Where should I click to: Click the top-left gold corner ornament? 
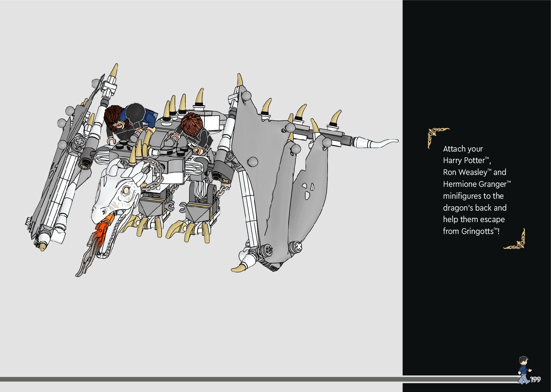pyautogui.click(x=436, y=136)
